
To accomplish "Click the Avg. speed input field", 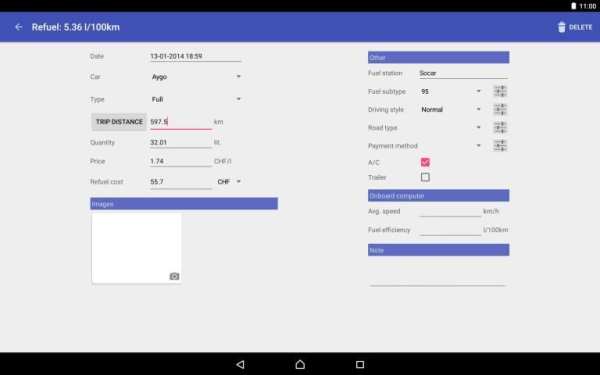I will tap(450, 211).
